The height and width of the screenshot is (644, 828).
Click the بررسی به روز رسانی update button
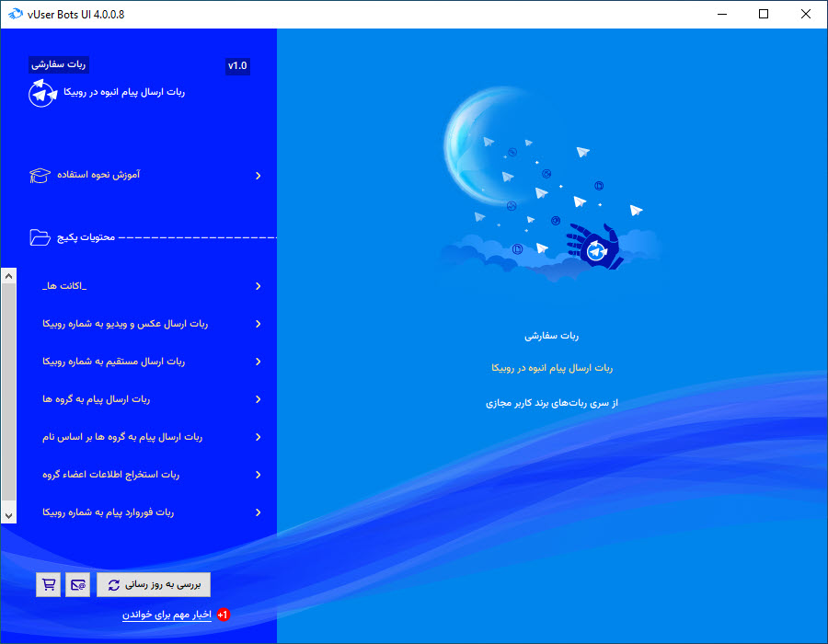tap(154, 585)
